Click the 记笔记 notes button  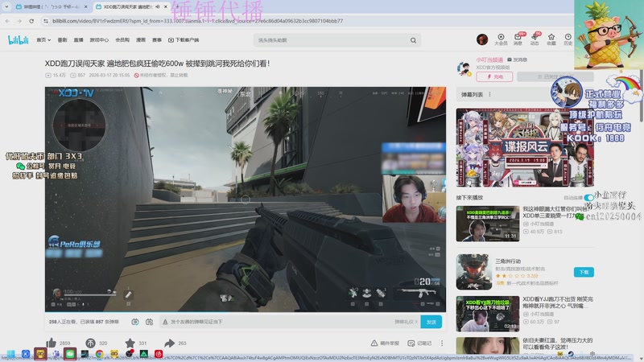click(419, 343)
